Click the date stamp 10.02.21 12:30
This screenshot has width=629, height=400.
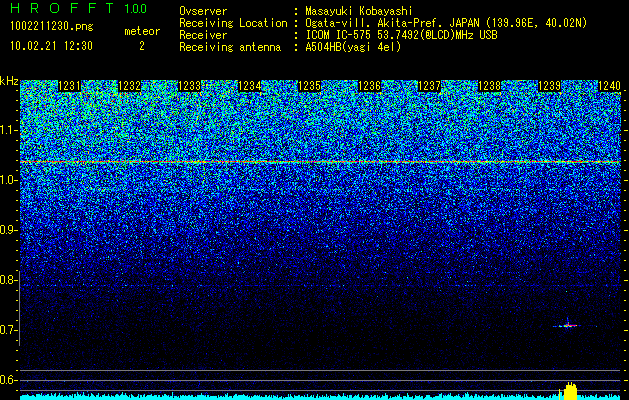(51, 46)
